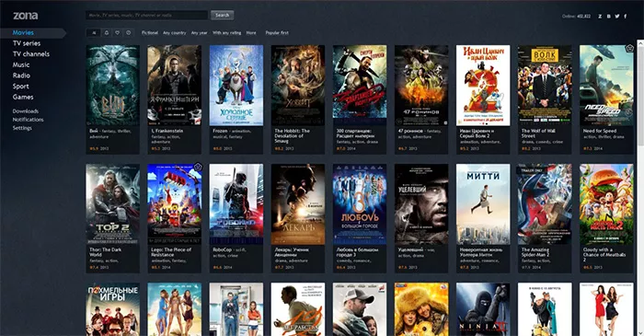
Task: Click the Zona 'Z' icon near online counter
Action: coord(600,17)
